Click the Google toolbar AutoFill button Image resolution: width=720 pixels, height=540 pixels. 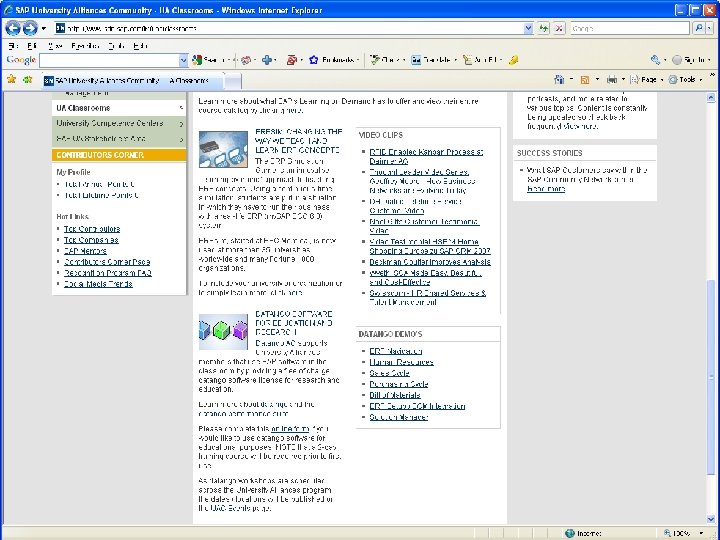point(481,60)
